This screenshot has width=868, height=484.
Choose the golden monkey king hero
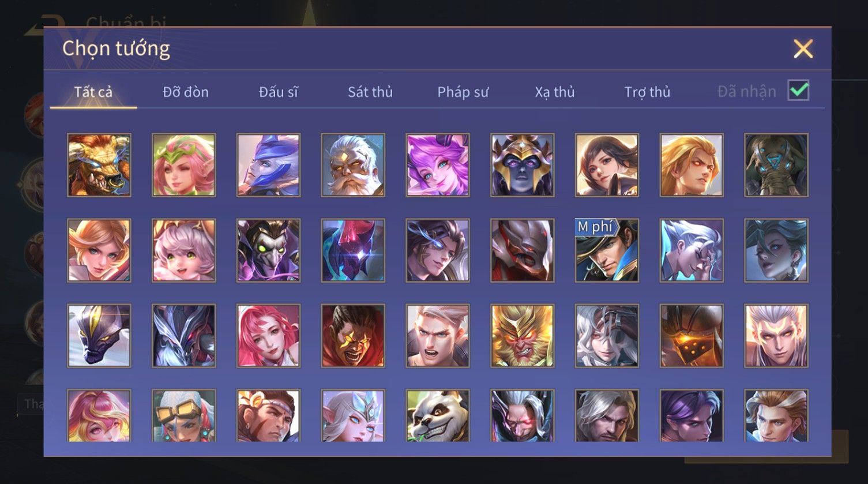coord(523,336)
